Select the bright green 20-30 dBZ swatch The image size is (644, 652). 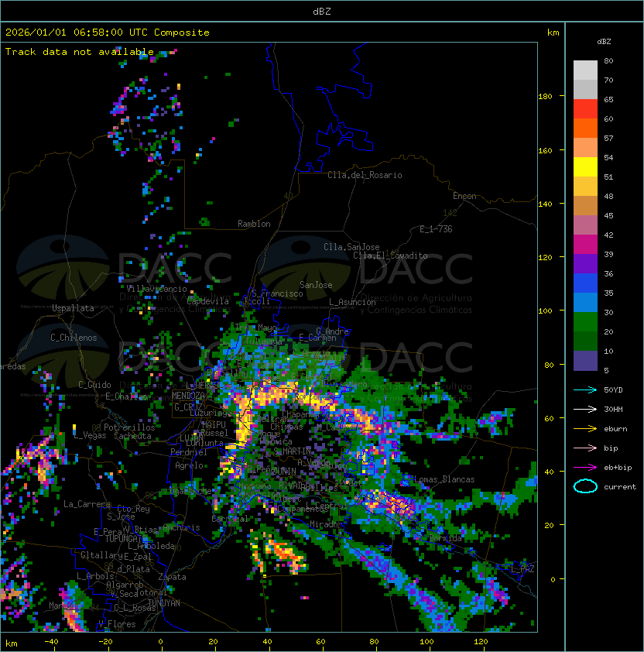[585, 322]
